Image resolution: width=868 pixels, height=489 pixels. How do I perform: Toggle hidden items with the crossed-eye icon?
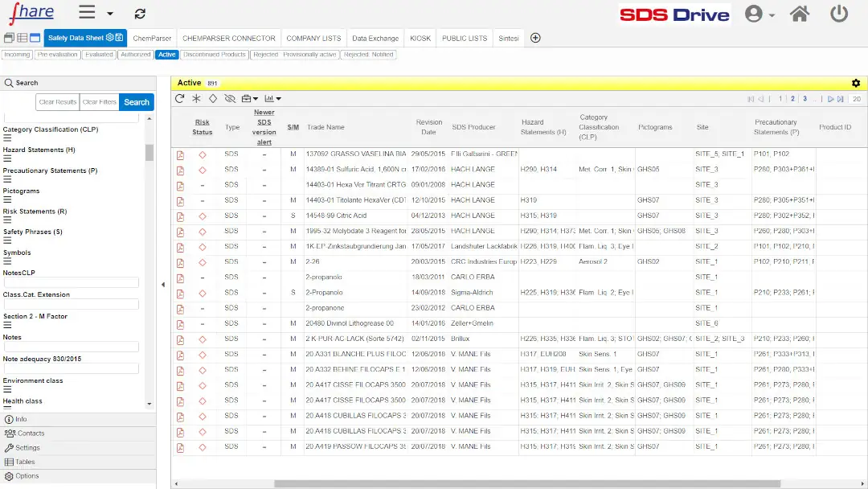coord(231,98)
